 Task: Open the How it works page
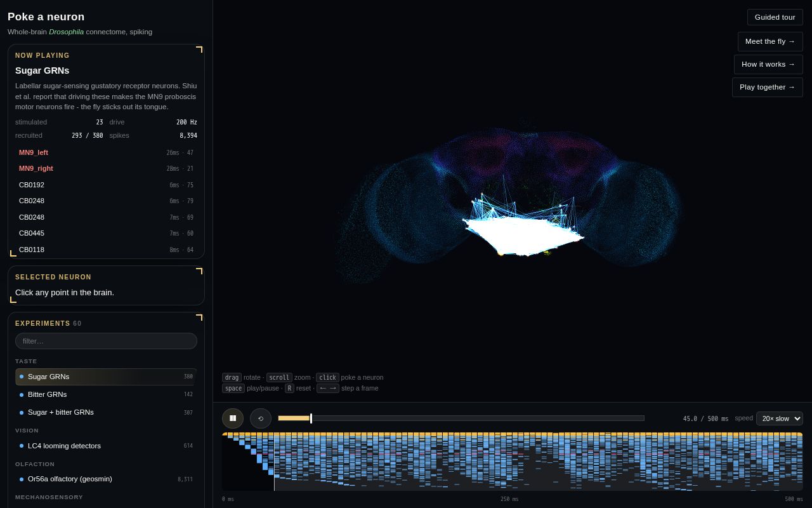tap(768, 64)
